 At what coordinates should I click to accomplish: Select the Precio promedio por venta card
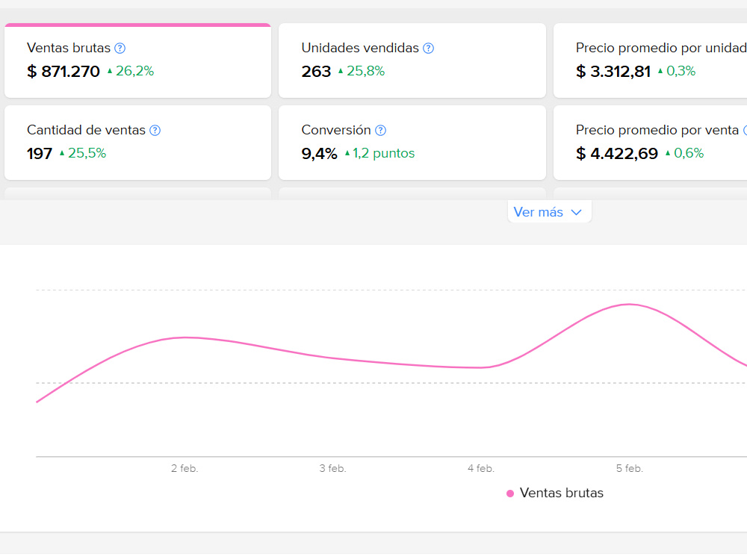coord(651,143)
